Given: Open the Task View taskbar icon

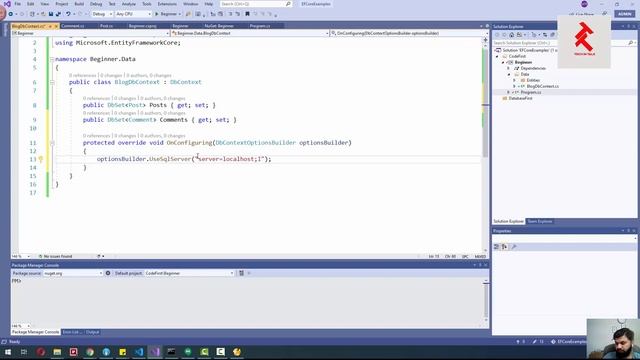Looking at the screenshot, I should pos(24,352).
